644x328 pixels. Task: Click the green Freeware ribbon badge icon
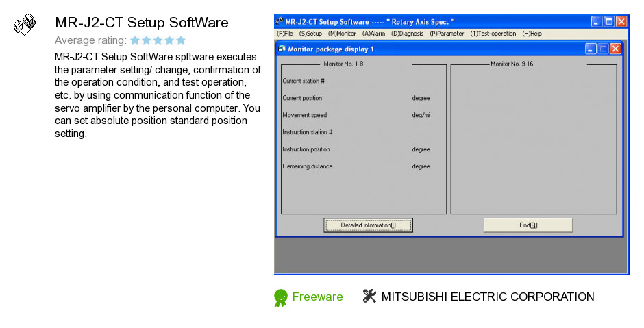[x=281, y=298]
